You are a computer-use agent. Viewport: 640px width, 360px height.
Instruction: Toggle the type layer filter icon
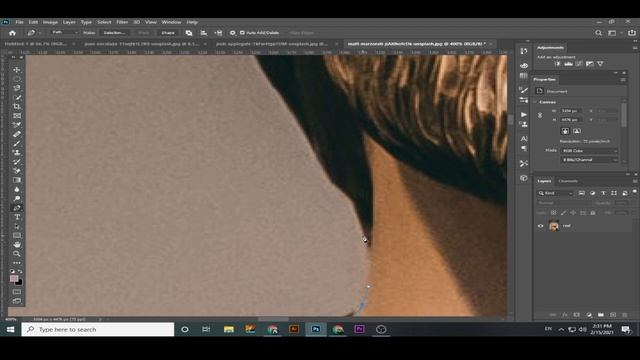click(x=603, y=193)
